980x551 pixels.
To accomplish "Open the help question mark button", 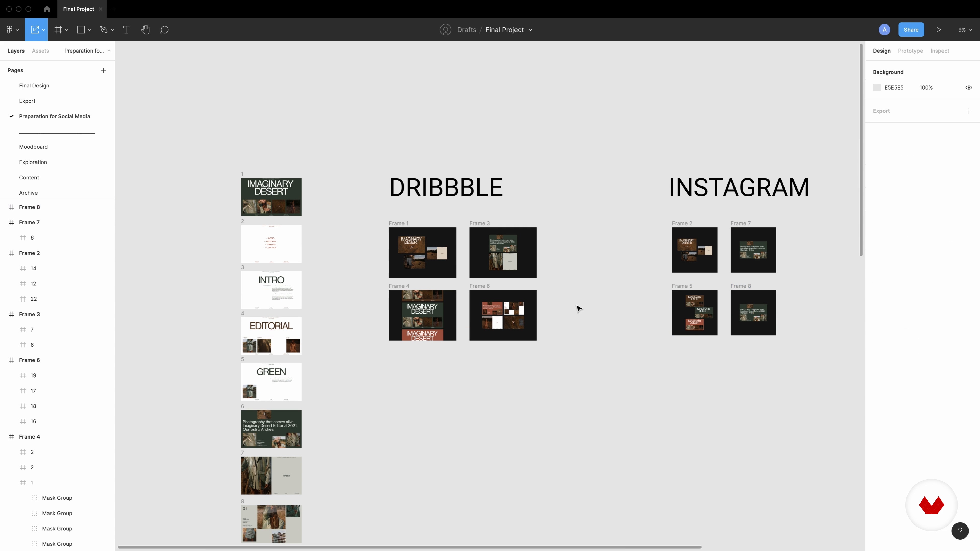I will (x=960, y=531).
